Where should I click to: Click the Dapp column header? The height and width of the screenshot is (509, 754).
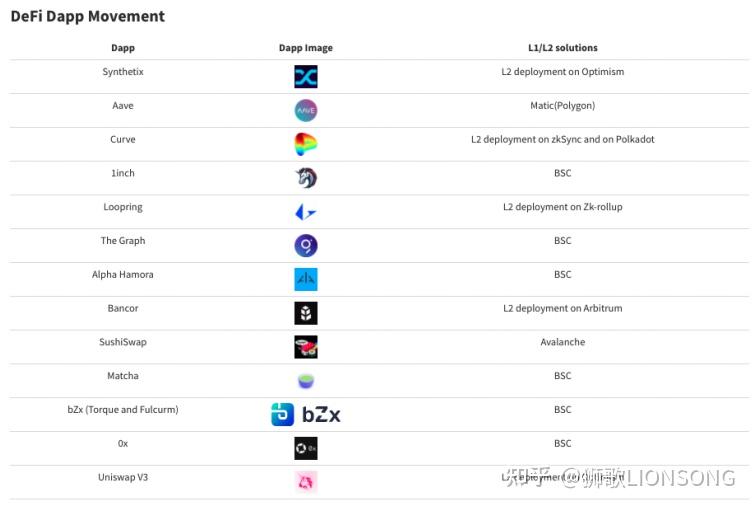point(123,48)
